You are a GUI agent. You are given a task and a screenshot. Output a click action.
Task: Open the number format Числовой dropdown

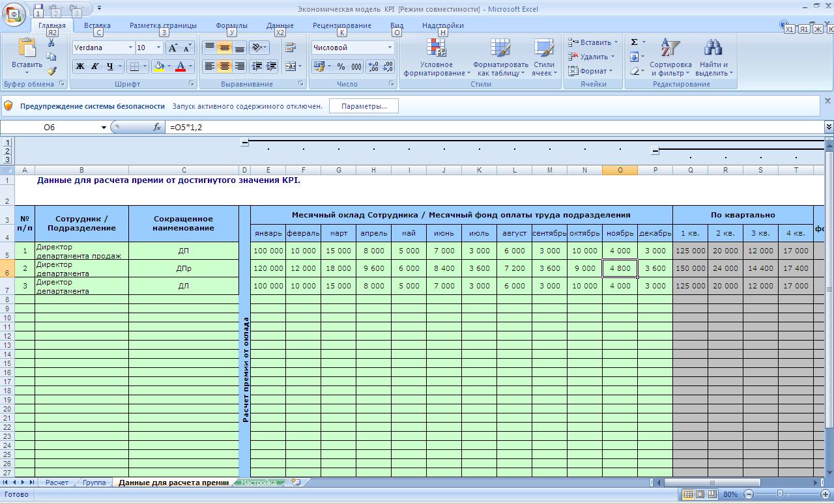pos(390,48)
